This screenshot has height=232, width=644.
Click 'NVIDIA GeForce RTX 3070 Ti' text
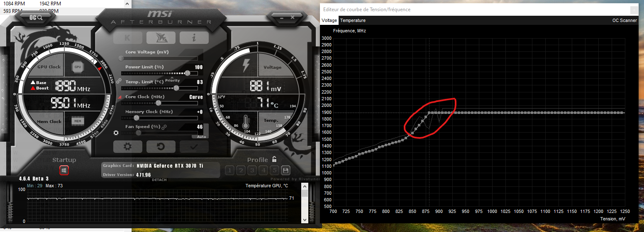click(x=170, y=166)
